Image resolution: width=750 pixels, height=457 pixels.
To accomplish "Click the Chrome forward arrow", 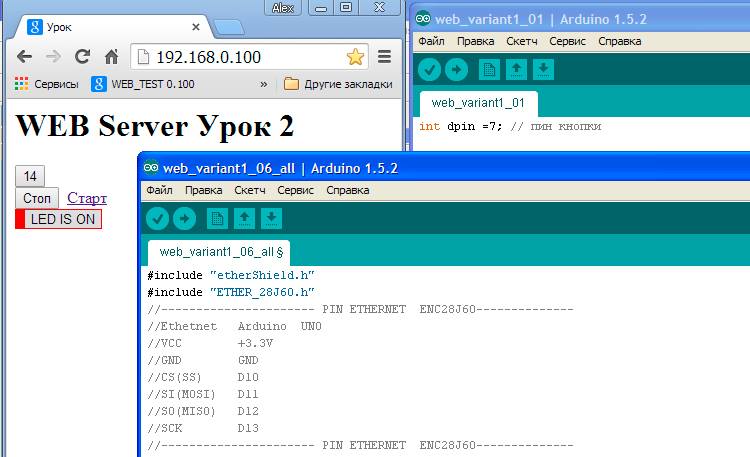I will tap(53, 57).
